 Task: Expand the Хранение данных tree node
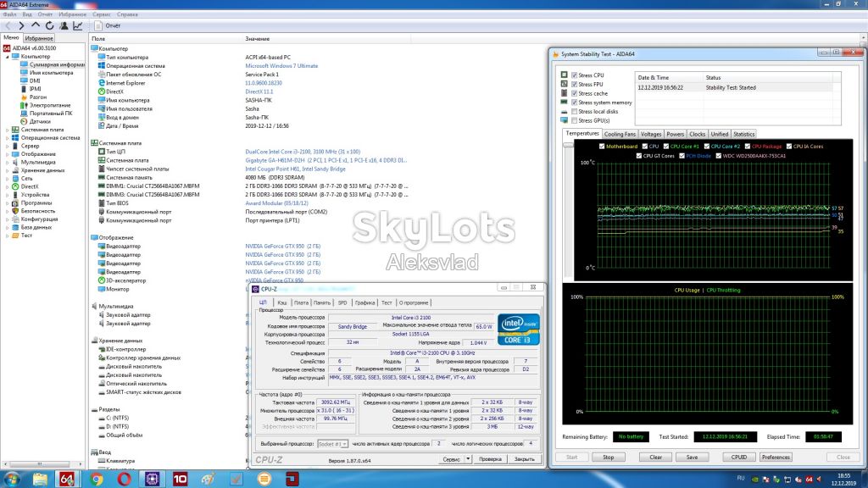tap(8, 170)
